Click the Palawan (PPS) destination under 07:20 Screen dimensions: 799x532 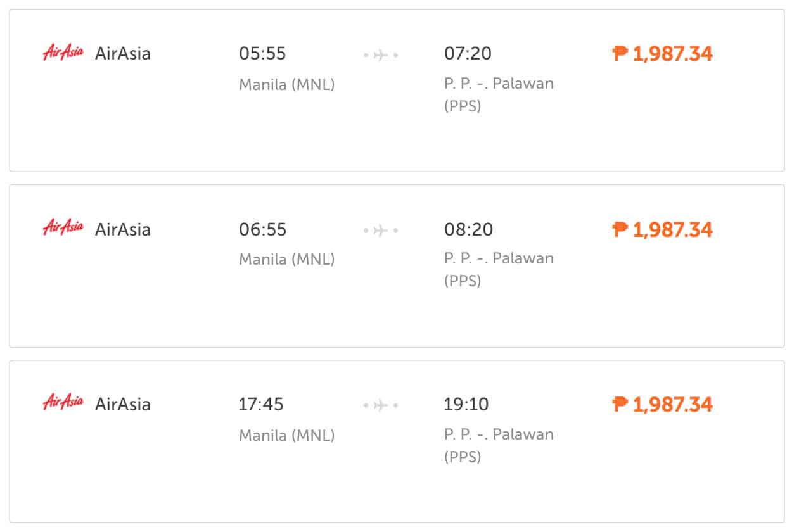(499, 94)
